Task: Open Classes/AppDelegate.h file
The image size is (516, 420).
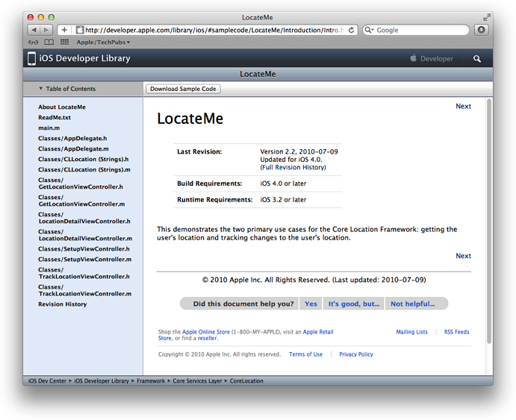Action: click(x=72, y=138)
